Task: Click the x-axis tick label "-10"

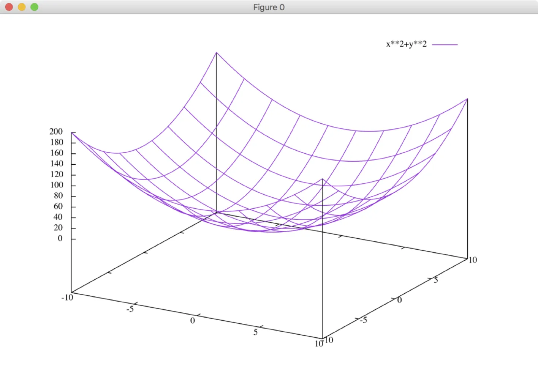Action: [x=67, y=298]
